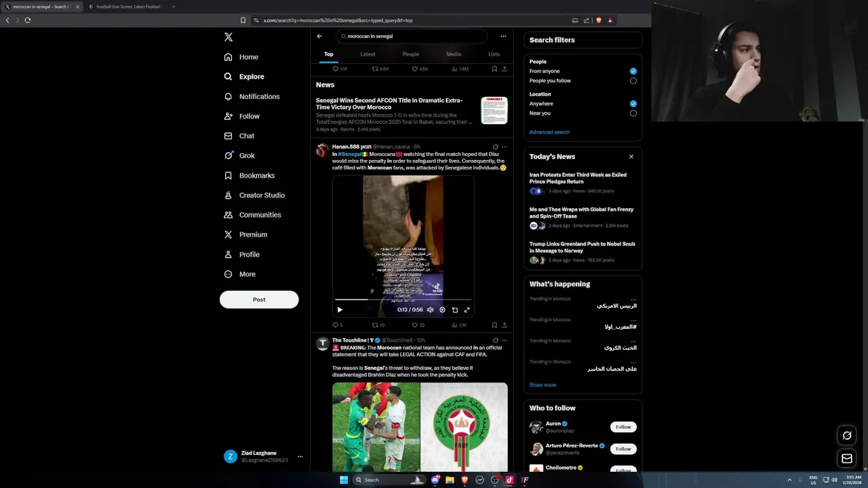This screenshot has width=868, height=488.
Task: Open Discord from taskbar
Action: click(x=435, y=480)
